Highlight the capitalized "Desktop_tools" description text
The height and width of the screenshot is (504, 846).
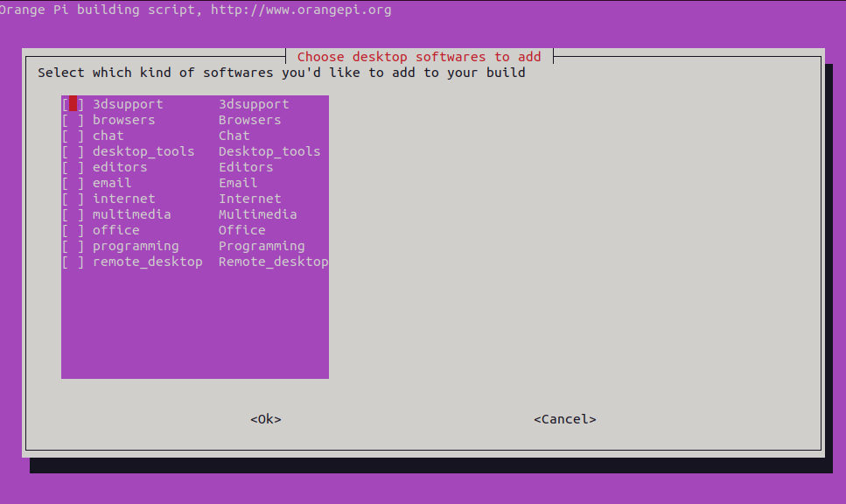click(269, 151)
